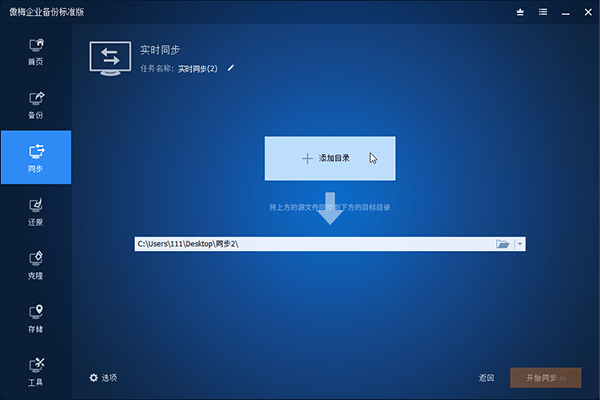Click 添加目录 to add source folder

[x=330, y=158]
